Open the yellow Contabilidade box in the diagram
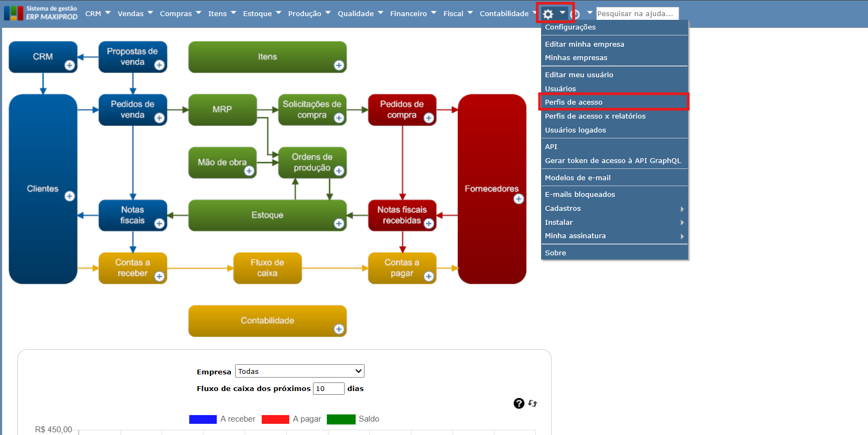868x435 pixels. coord(267,321)
